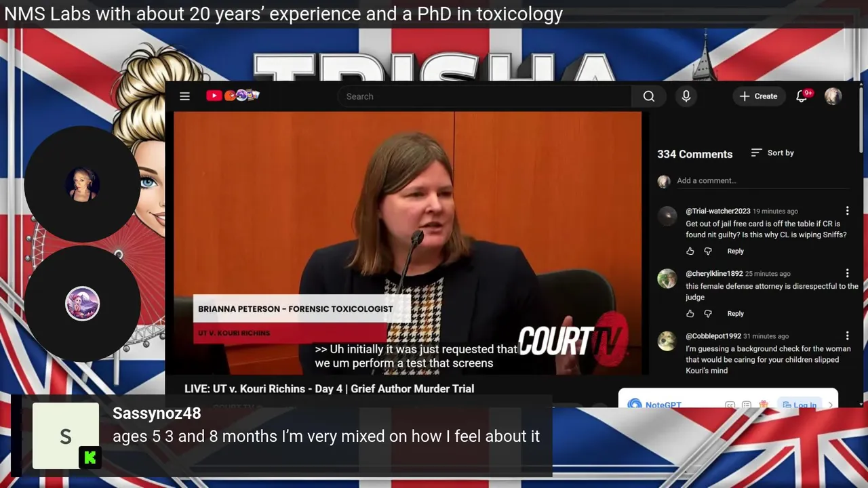Like the @cherylkline1892 comment

point(690,314)
